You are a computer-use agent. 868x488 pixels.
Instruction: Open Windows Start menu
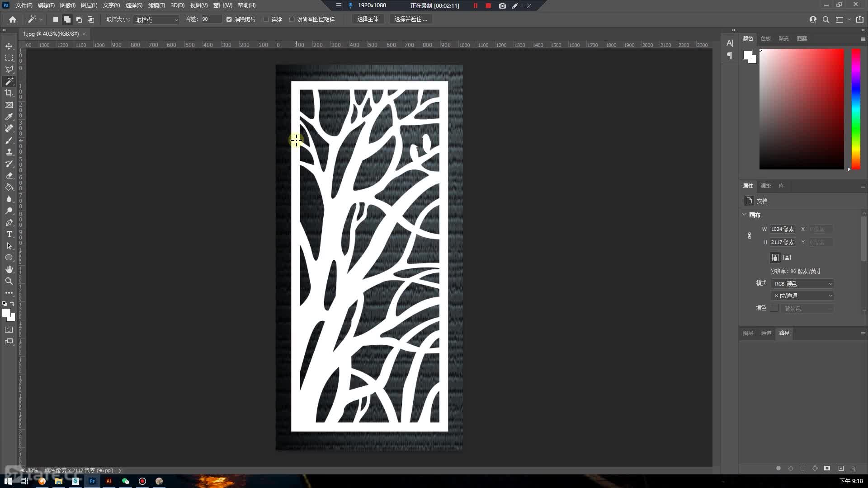click(8, 481)
